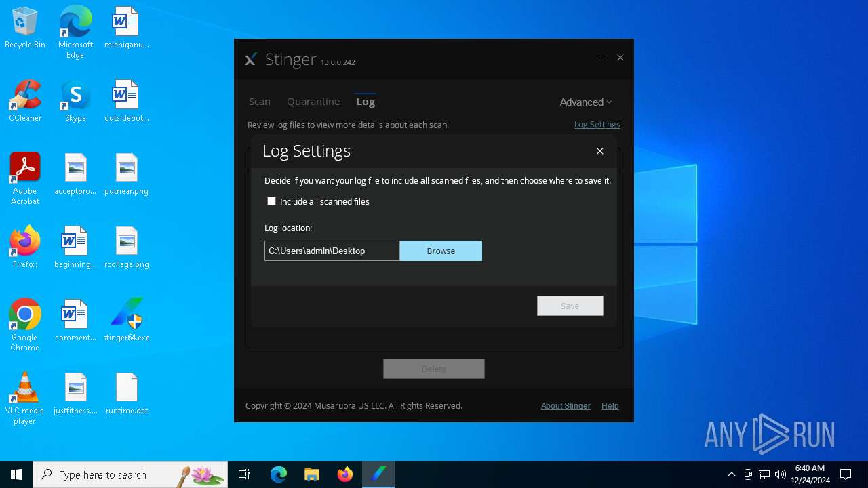Open Microsoft Edge from the taskbar
868x488 pixels.
point(279,474)
